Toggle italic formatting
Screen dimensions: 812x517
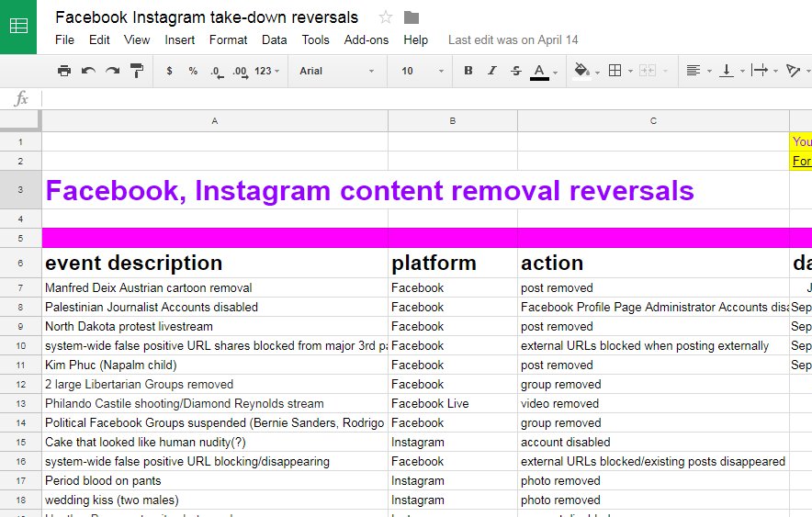[492, 71]
